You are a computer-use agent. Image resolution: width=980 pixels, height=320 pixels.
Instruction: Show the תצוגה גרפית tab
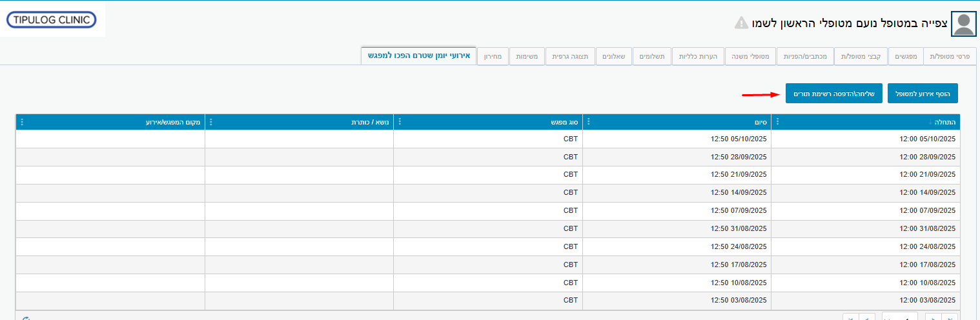tap(570, 57)
